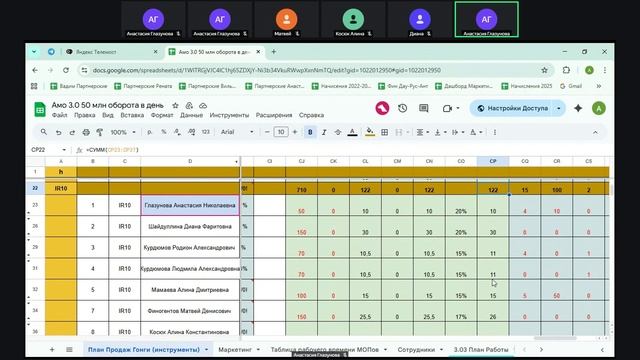Open the Sheets home icon

(x=40, y=109)
